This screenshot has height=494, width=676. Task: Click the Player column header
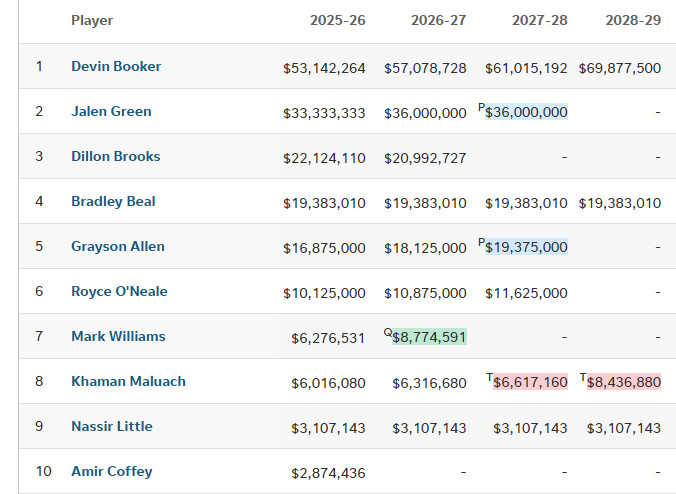click(x=92, y=20)
